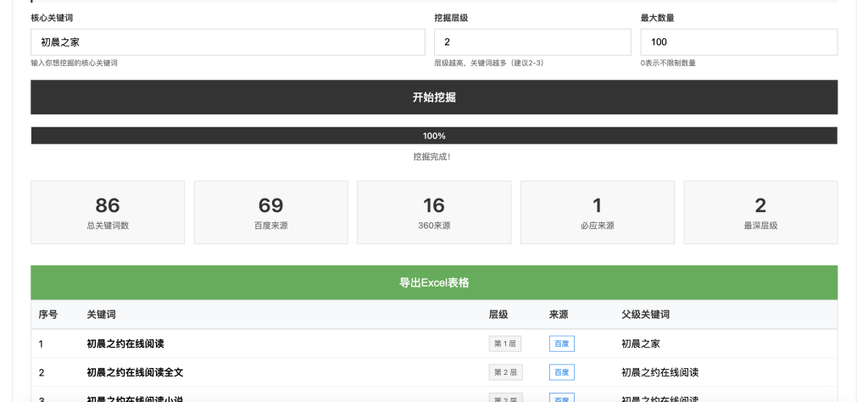The width and height of the screenshot is (868, 402).
Task: Focus the 挖掘层级 field showing 2
Action: (532, 42)
